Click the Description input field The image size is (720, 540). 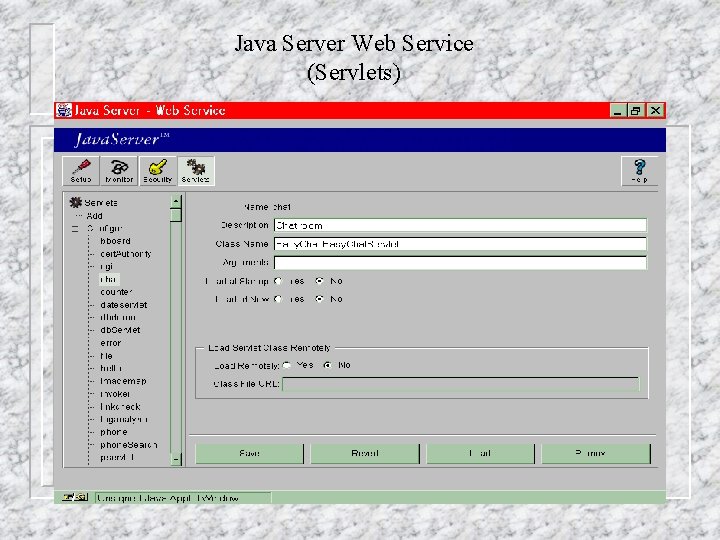(x=460, y=225)
